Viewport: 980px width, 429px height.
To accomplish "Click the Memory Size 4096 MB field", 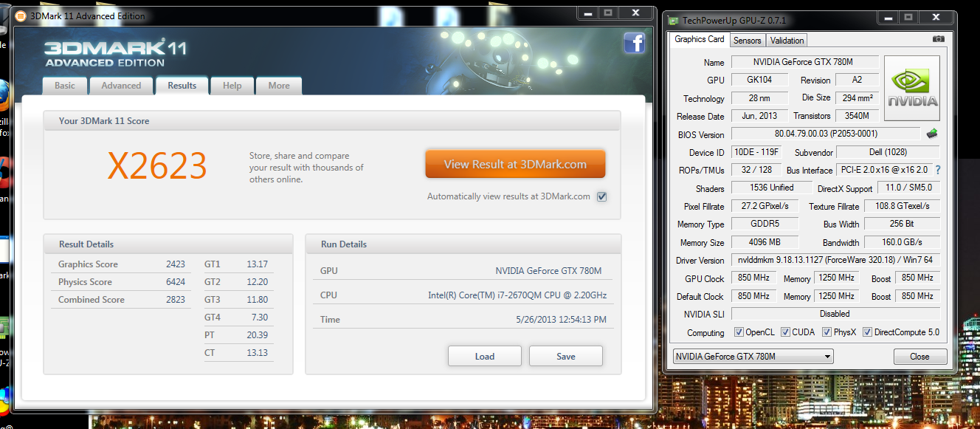I will [x=765, y=242].
